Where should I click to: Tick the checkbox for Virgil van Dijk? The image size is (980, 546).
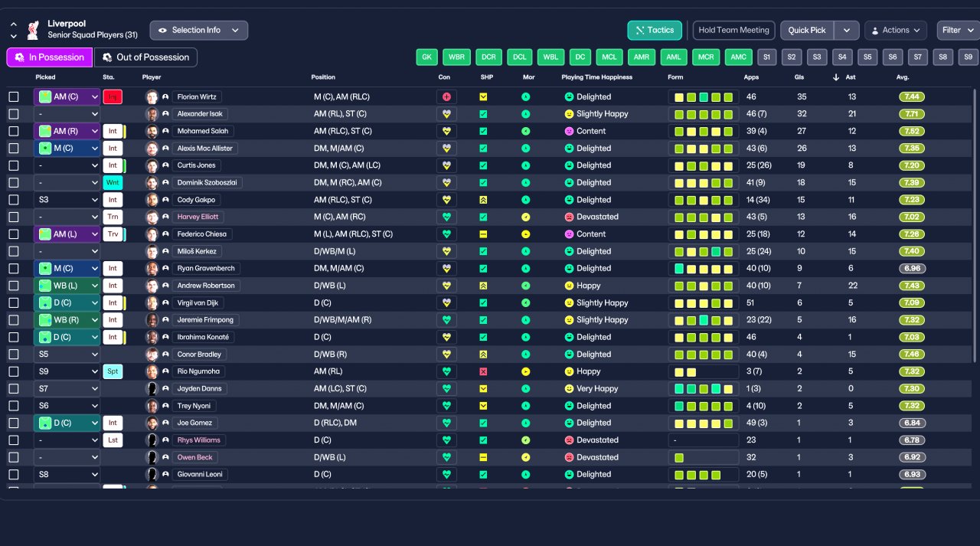pyautogui.click(x=14, y=302)
